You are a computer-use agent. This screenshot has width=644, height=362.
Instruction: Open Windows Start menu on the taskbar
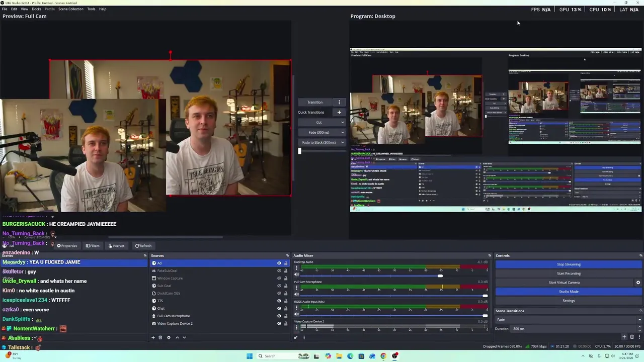[249, 356]
